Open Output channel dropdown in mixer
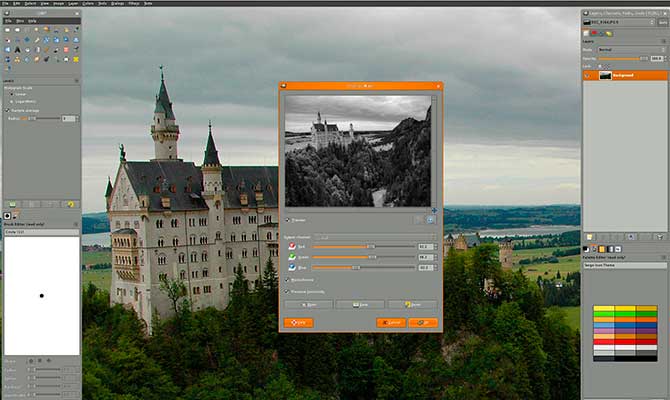Viewport: 670px width, 400px height. click(375, 238)
